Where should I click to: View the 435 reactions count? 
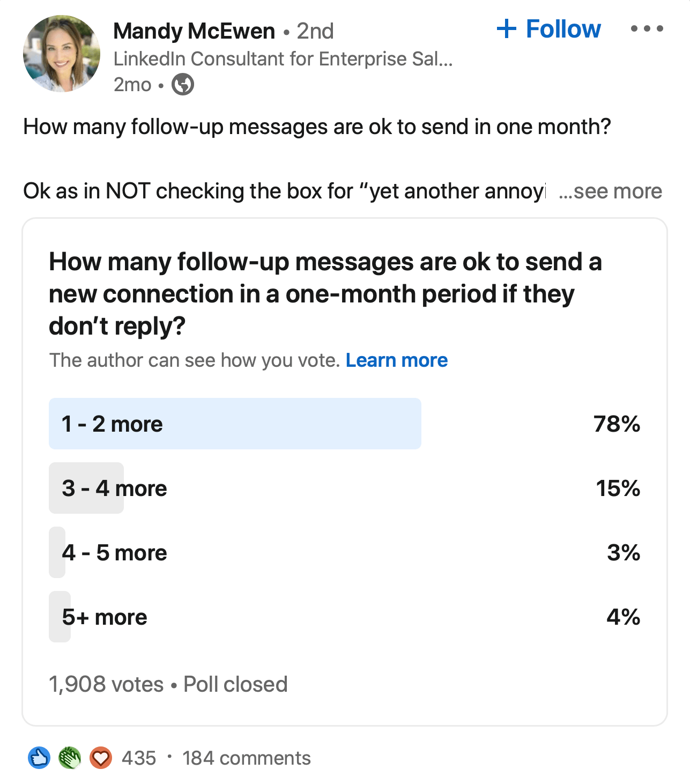pos(139,758)
